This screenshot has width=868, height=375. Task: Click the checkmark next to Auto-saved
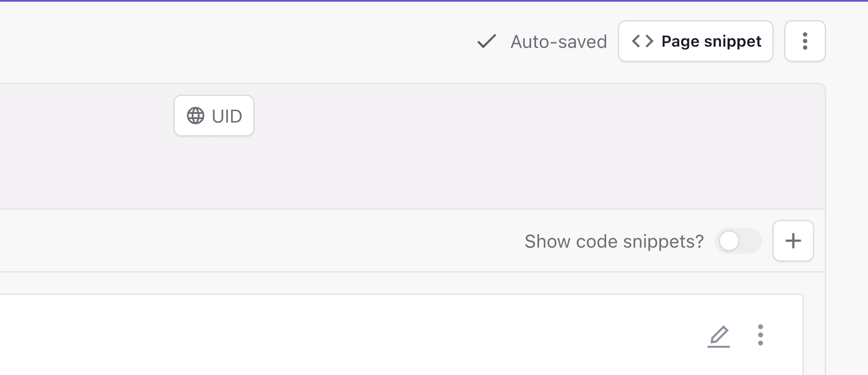pyautogui.click(x=486, y=41)
